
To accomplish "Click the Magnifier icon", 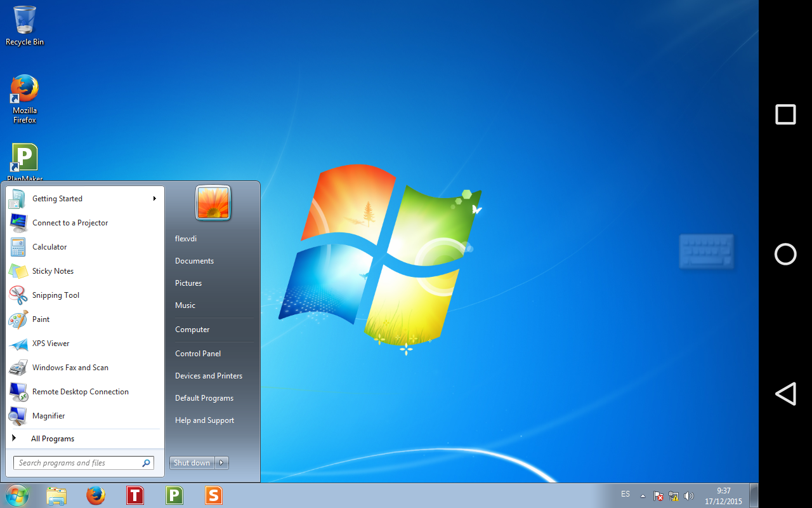I will [x=17, y=416].
